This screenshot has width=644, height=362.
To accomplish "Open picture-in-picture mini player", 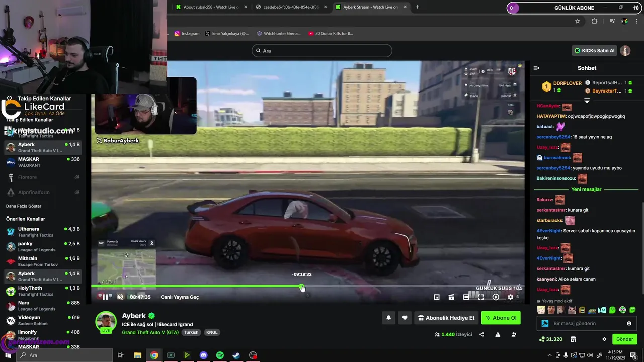I will (x=437, y=297).
